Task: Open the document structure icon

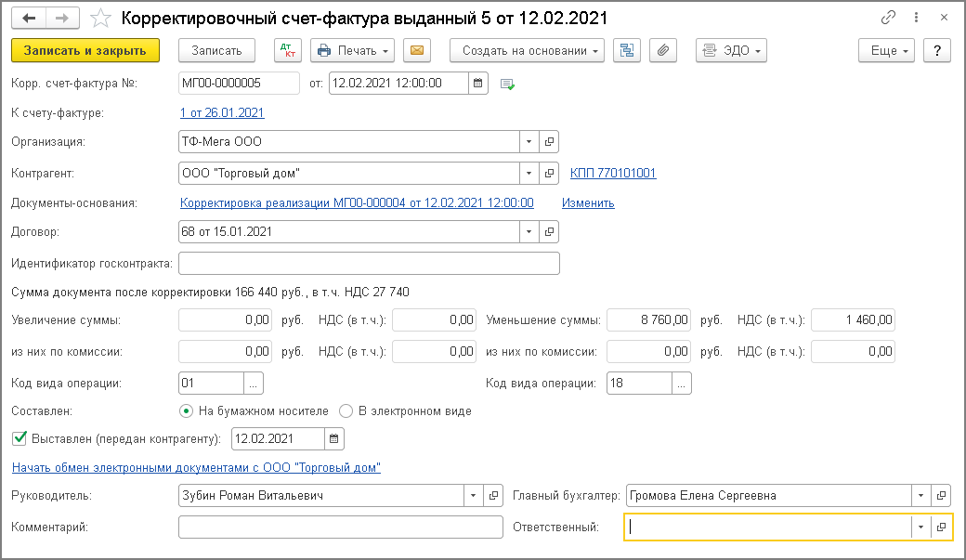Action: click(627, 50)
